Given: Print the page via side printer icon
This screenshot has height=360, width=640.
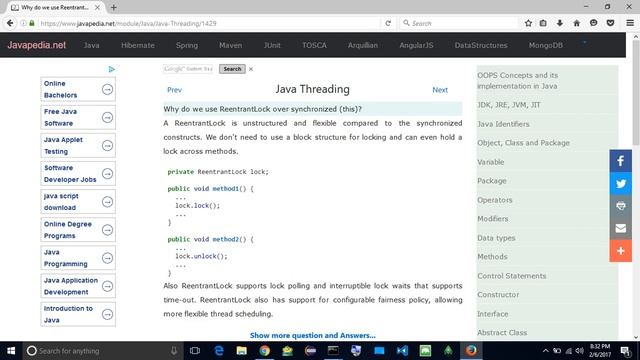Looking at the screenshot, I should (620, 206).
